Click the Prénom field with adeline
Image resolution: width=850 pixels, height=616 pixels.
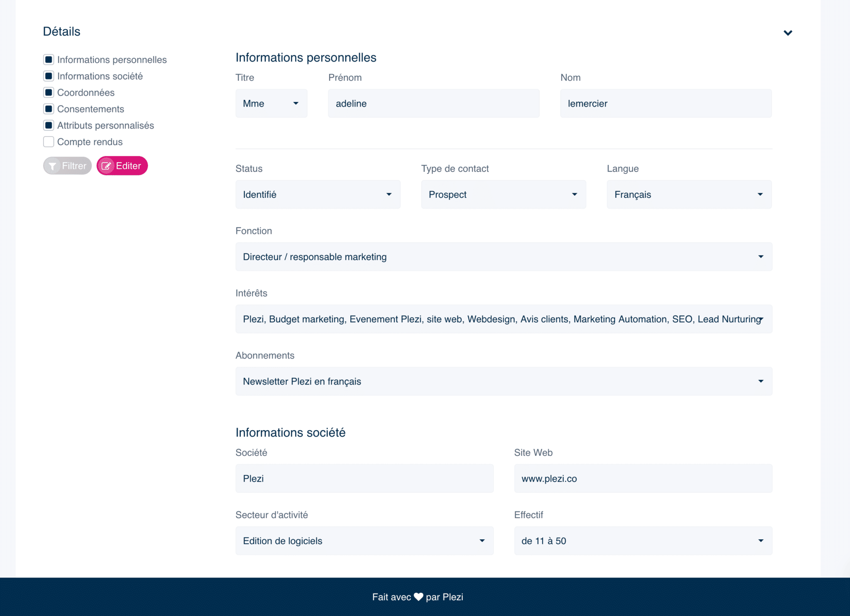pos(434,103)
